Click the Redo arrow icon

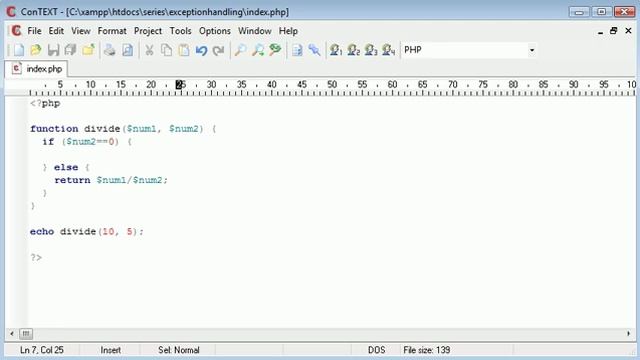(x=219, y=50)
